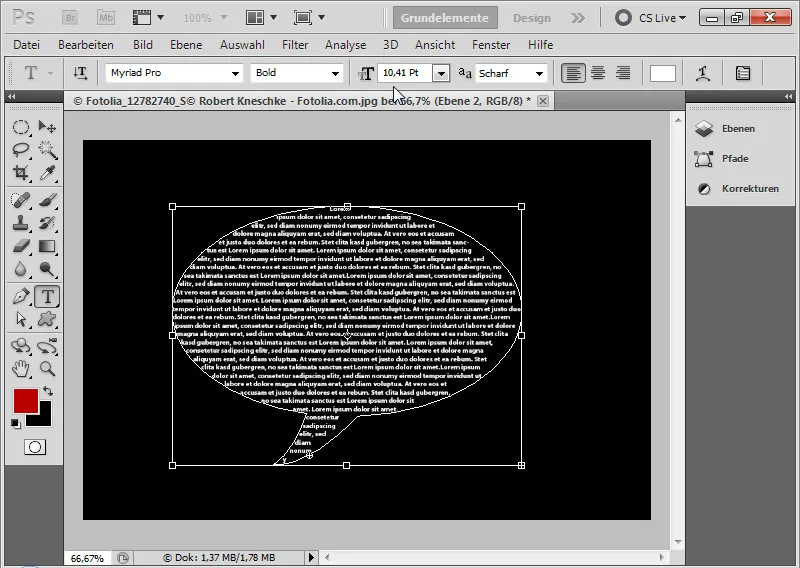Select the Healing Brush tool
The height and width of the screenshot is (568, 800).
pos(21,200)
